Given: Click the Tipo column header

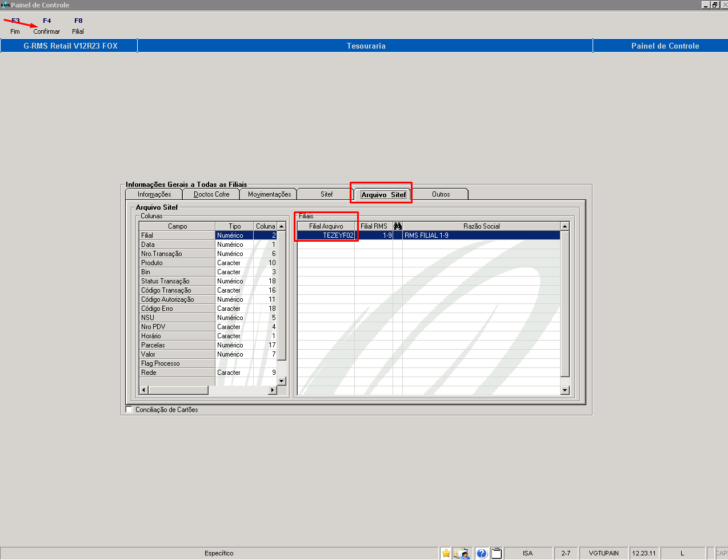Looking at the screenshot, I should [x=234, y=226].
